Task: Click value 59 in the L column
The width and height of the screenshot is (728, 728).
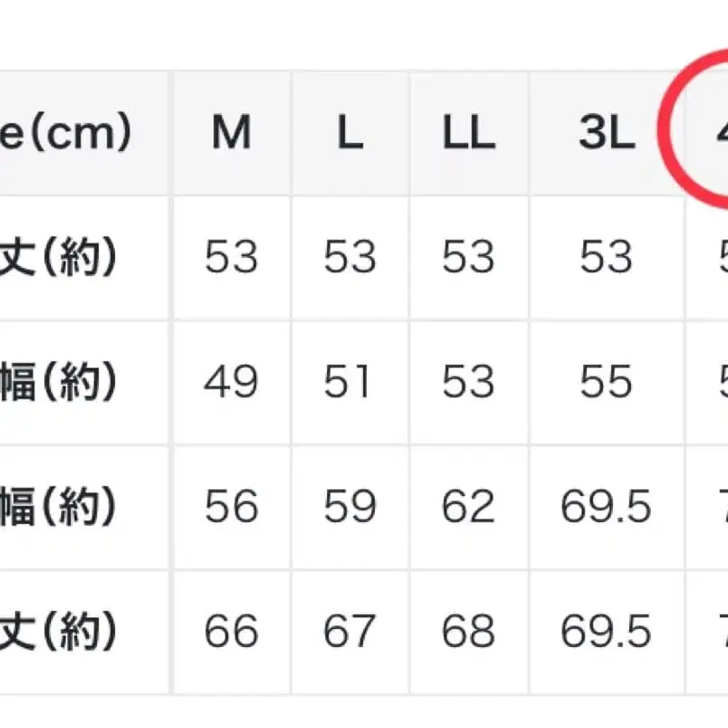Action: pos(350,508)
